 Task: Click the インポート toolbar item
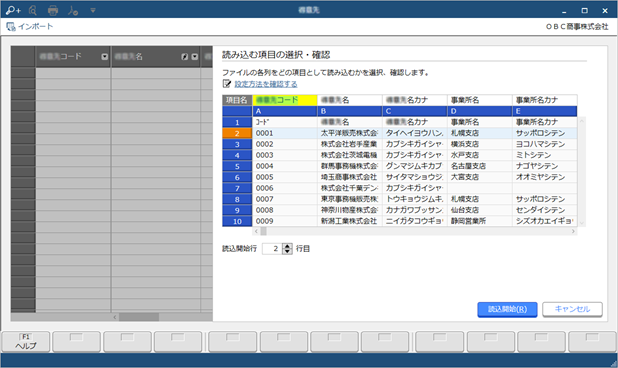point(30,27)
